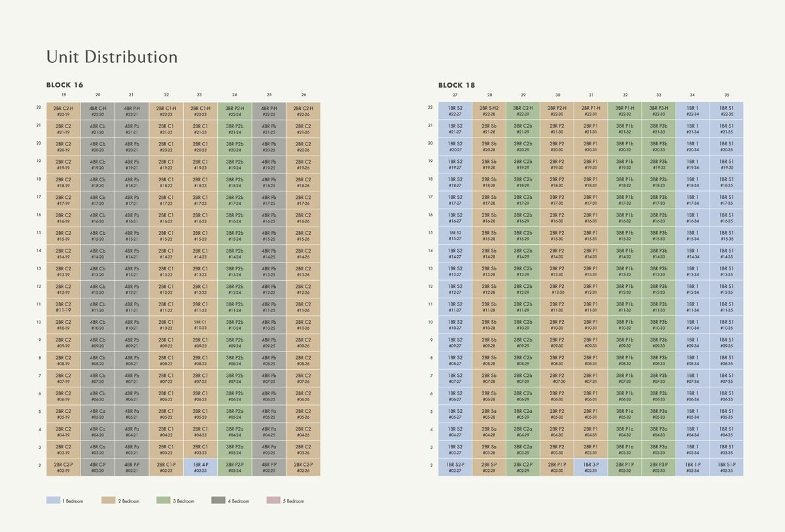Viewport: 785px width, 532px height.
Task: Select unit #02-31 labeled 1BR 3-P
Action: coord(591,467)
